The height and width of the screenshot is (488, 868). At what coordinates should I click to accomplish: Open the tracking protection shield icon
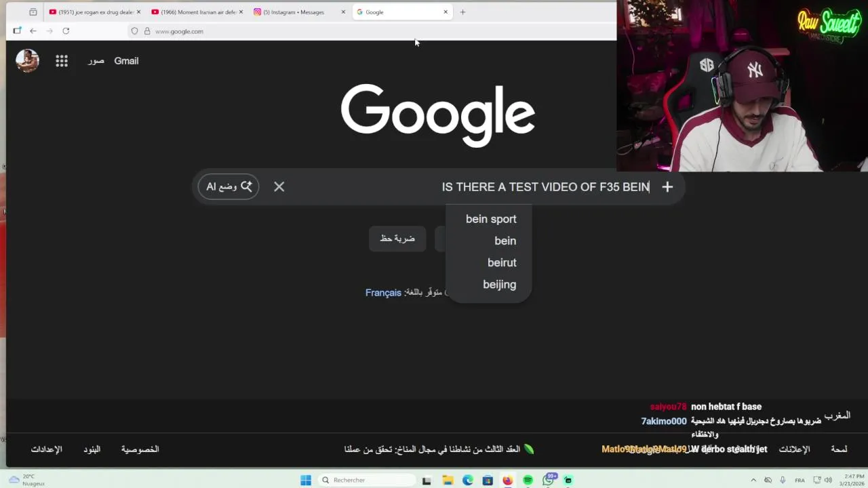coord(134,31)
